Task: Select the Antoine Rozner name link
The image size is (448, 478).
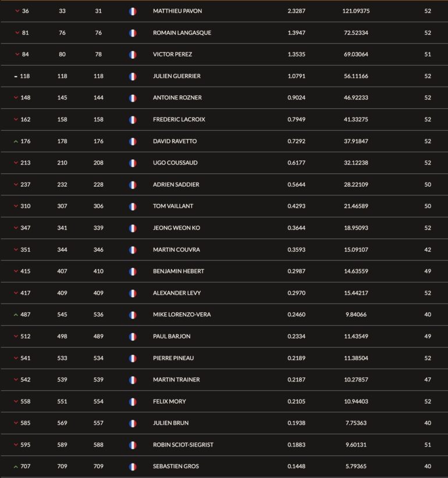Action: tap(177, 98)
